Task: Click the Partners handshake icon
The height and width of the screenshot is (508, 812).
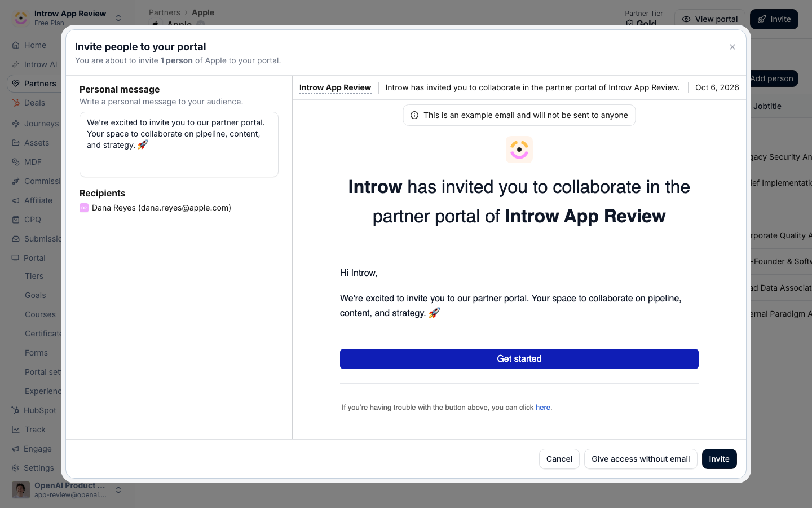Action: click(16, 84)
